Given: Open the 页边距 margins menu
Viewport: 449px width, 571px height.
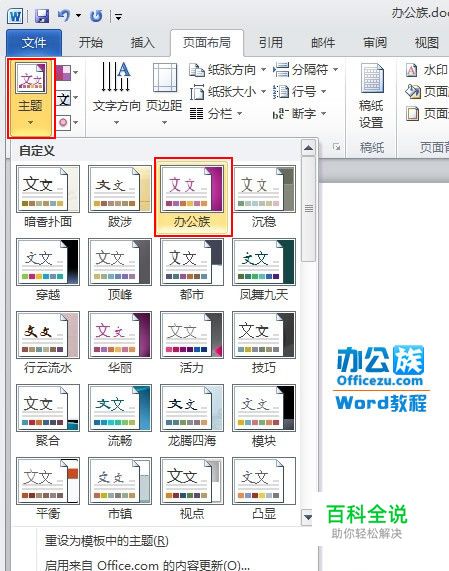Looking at the screenshot, I should coord(164,94).
